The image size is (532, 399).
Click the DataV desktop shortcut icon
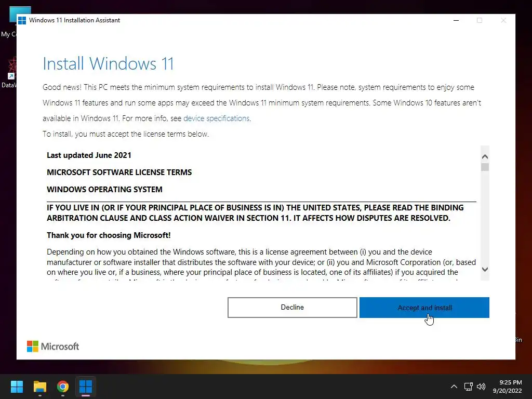click(10, 73)
